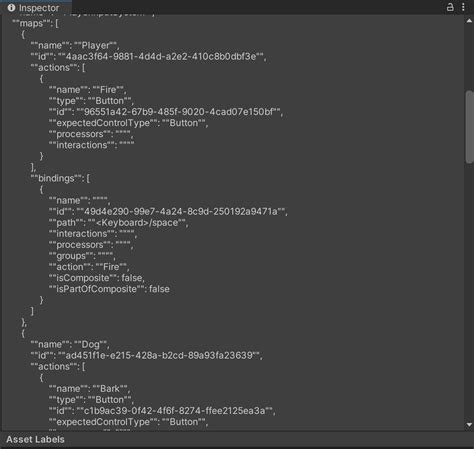
Task: Click the name "Dog" line
Action: (70, 344)
